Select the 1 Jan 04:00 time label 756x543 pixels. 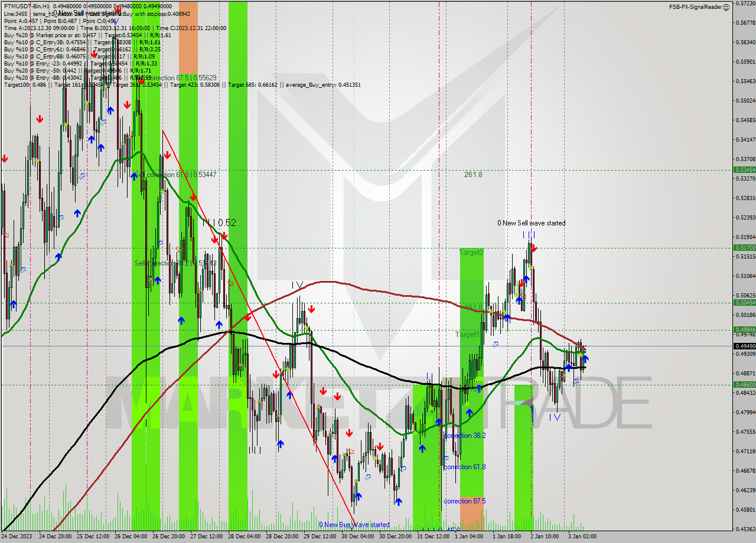coord(470,537)
